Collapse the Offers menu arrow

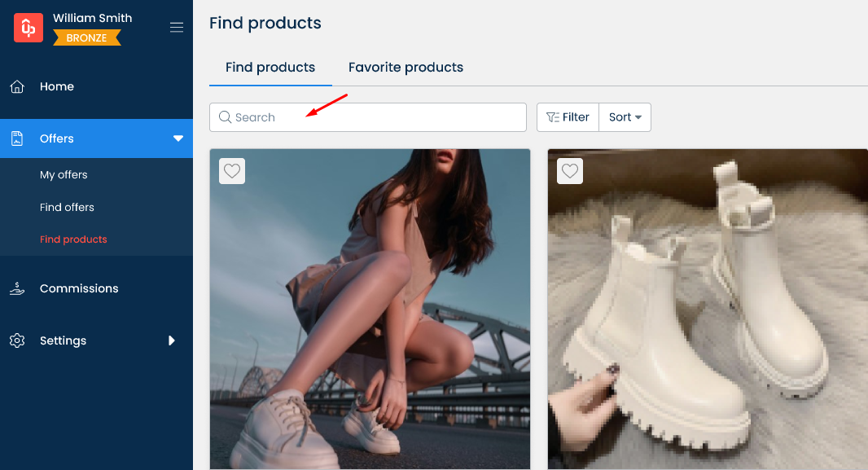(178, 138)
